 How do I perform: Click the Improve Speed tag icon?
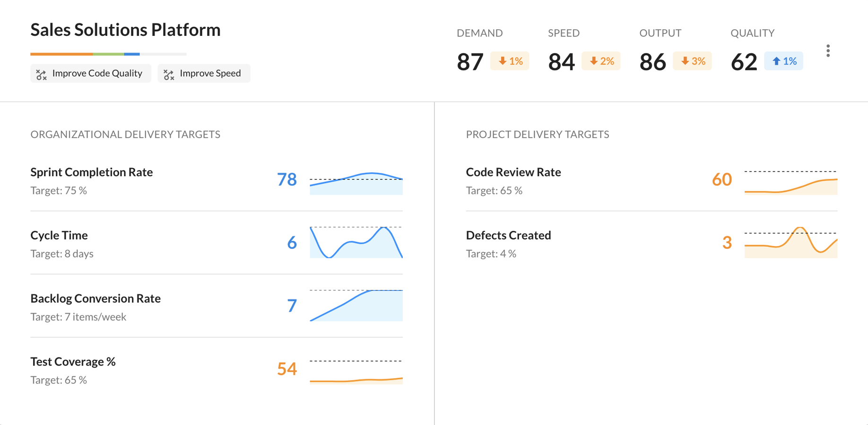point(169,74)
